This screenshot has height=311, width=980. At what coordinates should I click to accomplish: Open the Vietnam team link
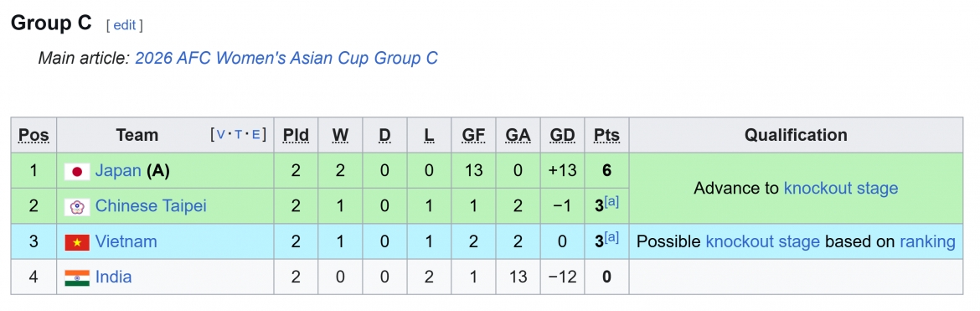[x=126, y=241]
